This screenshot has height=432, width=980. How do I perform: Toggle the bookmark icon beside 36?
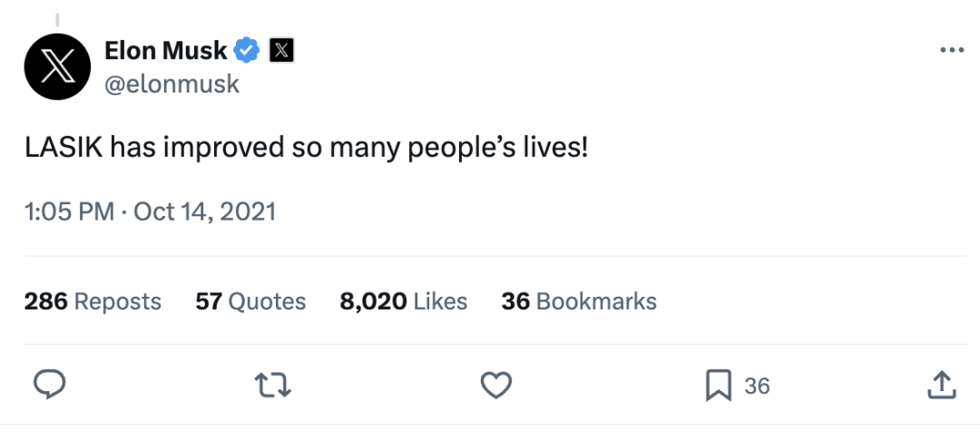coord(718,386)
